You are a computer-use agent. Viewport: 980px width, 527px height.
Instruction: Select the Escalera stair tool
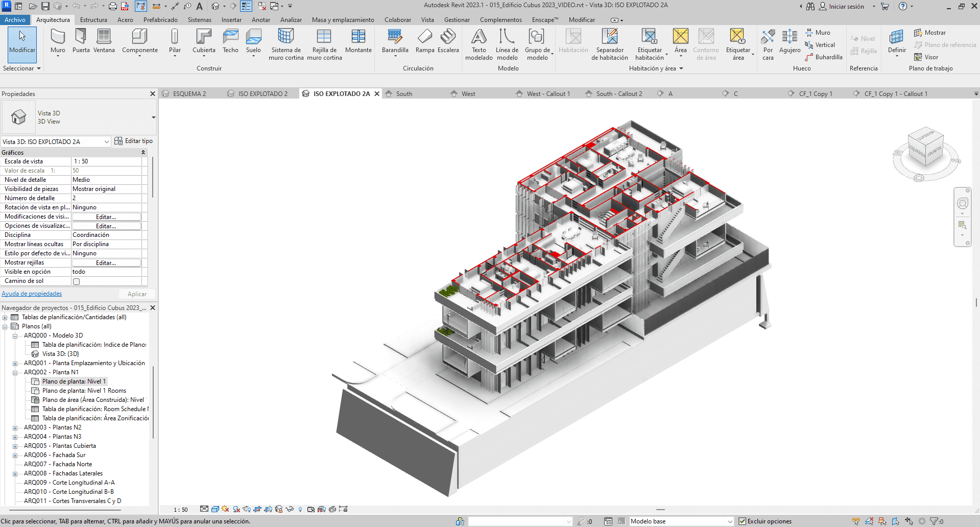[x=448, y=41]
